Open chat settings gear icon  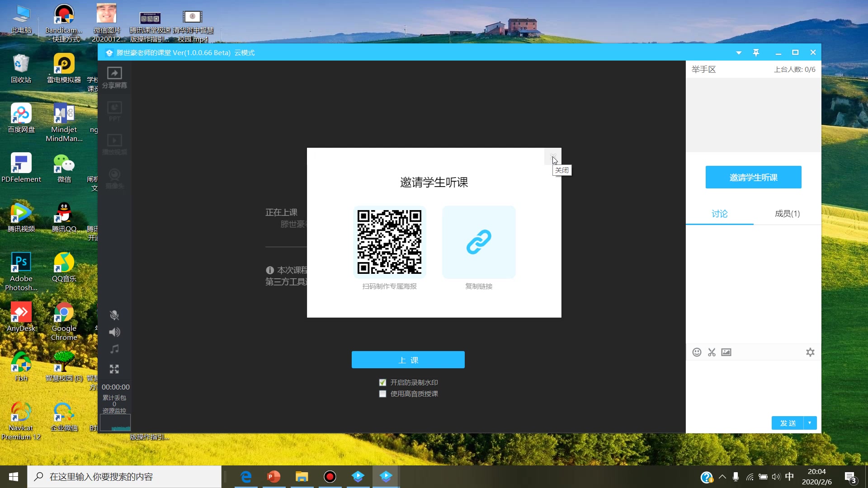coord(810,352)
